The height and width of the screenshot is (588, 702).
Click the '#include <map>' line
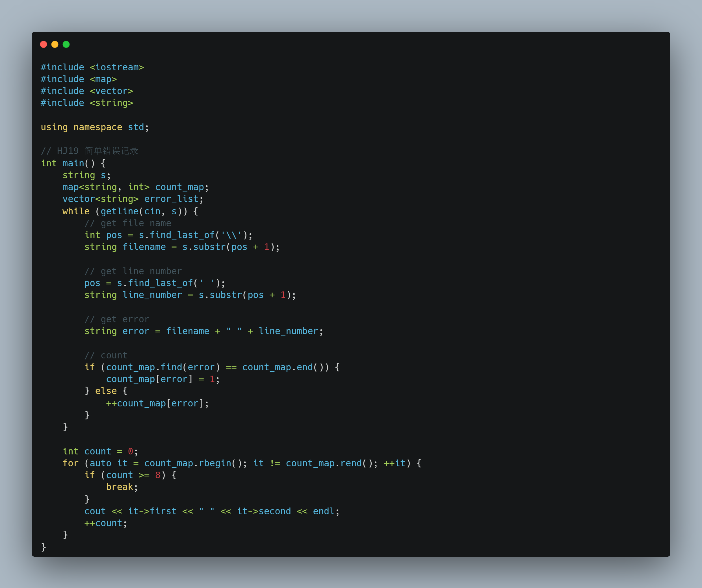point(79,79)
